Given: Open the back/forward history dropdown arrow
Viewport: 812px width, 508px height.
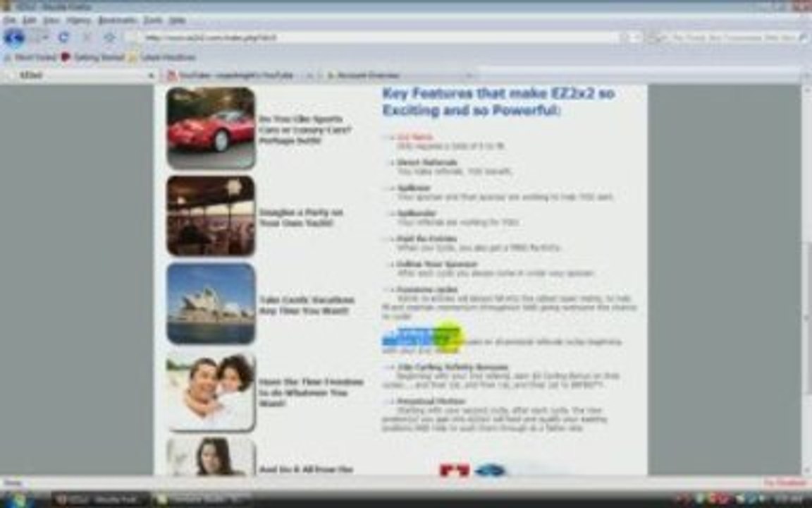Looking at the screenshot, I should 45,37.
